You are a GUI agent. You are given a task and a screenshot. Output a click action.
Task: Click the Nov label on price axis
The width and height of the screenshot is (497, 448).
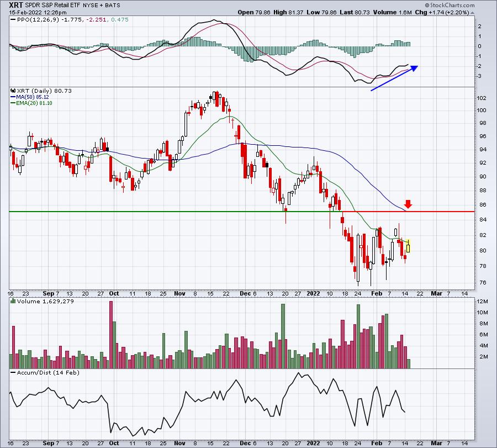pyautogui.click(x=179, y=293)
